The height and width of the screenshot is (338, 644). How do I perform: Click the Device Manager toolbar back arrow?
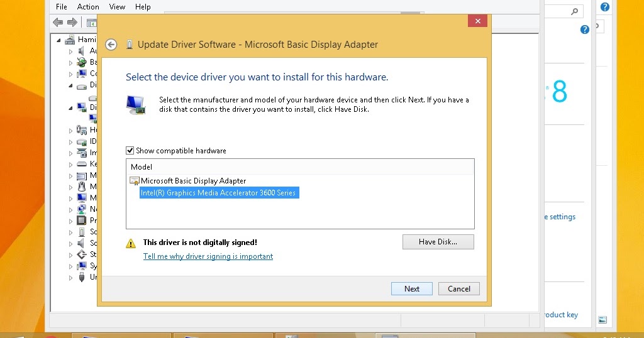[x=58, y=22]
